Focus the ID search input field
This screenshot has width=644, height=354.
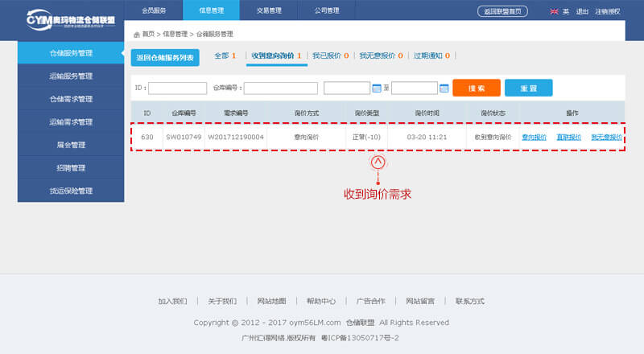click(177, 88)
